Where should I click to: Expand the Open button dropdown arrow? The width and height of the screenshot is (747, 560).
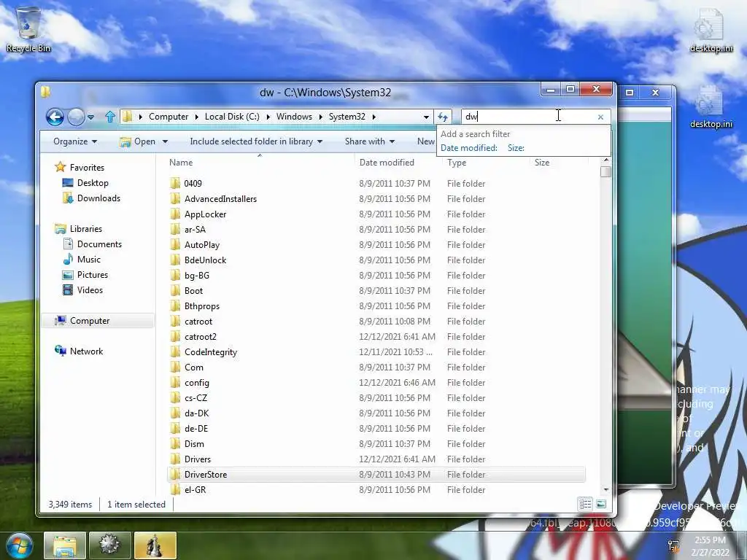point(166,141)
